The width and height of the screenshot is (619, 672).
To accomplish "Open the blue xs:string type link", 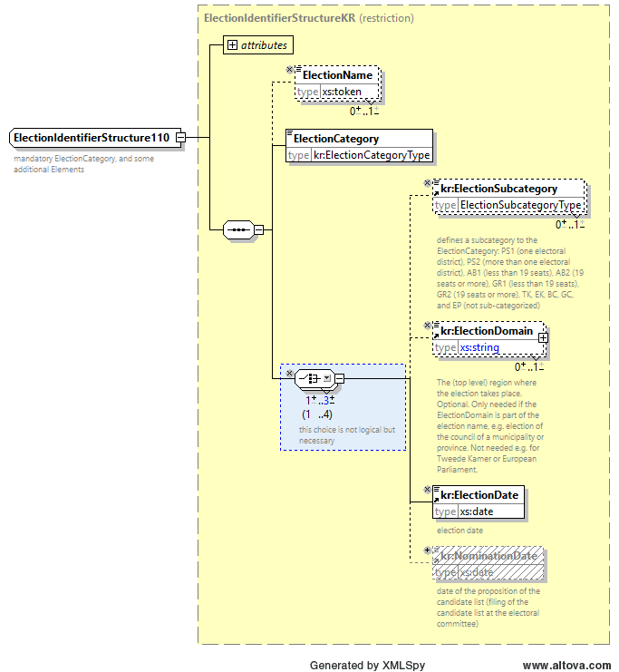I will (x=479, y=347).
